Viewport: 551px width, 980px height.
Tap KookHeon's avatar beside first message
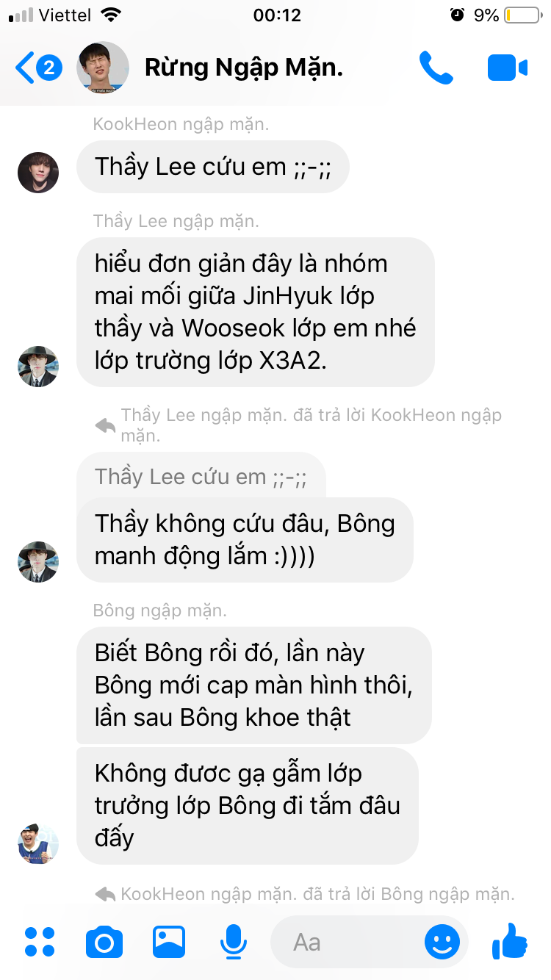point(38,173)
